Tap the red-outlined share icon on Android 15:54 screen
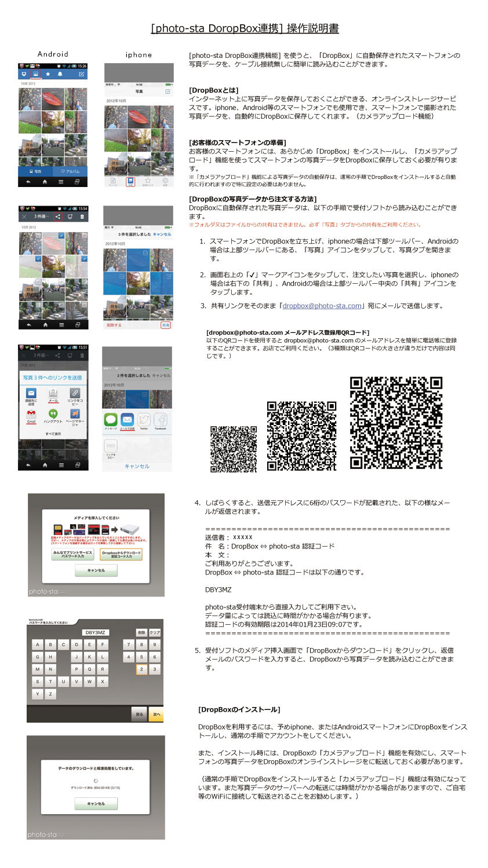 click(x=57, y=217)
